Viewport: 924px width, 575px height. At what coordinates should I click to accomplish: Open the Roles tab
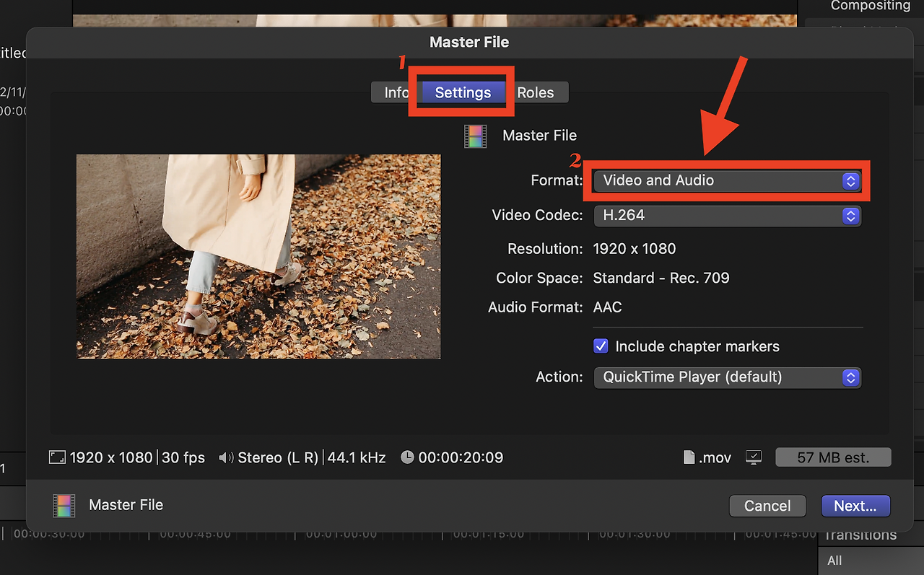(x=536, y=92)
